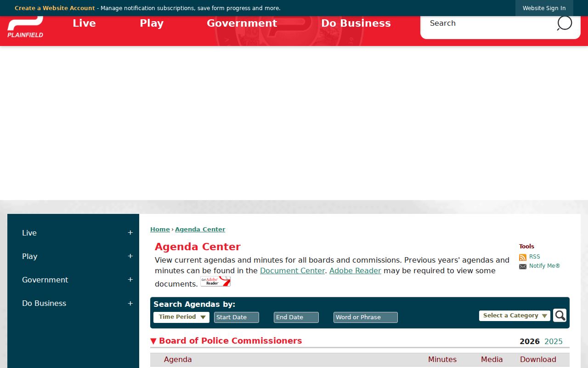Click Create a Website Account link
Viewport: 588px width, 368px height.
[55, 8]
